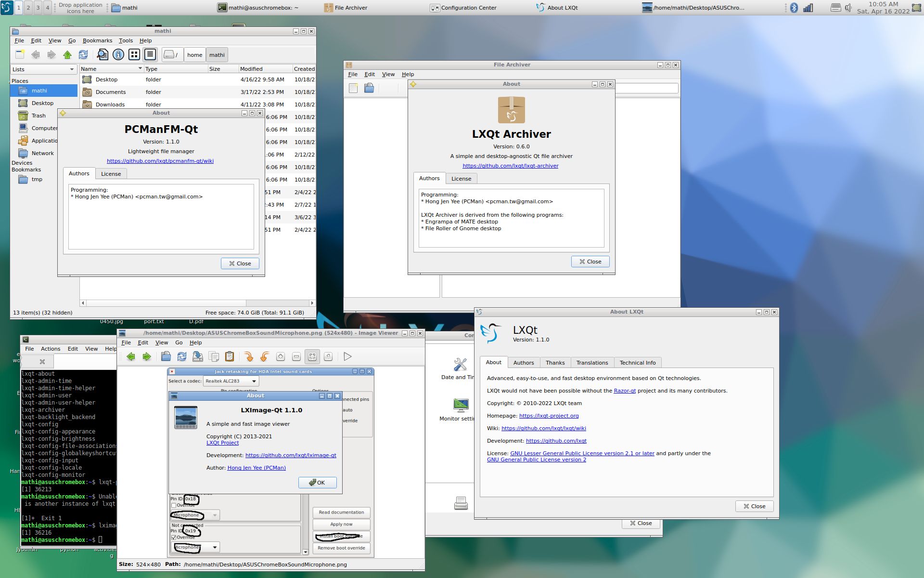
Task: Show previous image in Image Viewer
Action: pyautogui.click(x=131, y=356)
